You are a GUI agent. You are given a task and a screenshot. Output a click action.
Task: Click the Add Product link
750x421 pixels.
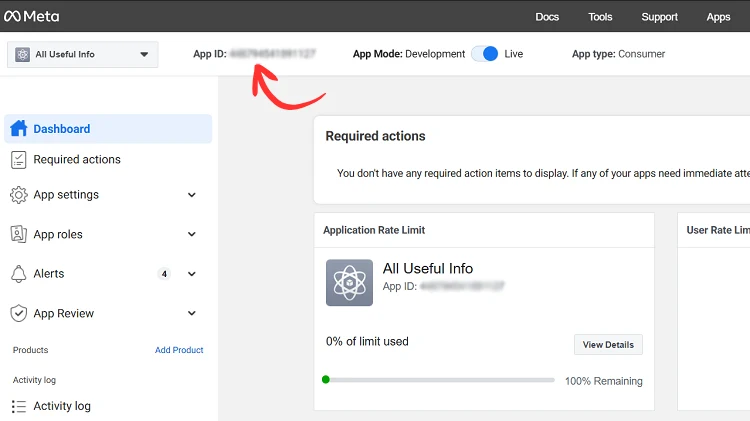click(x=179, y=350)
